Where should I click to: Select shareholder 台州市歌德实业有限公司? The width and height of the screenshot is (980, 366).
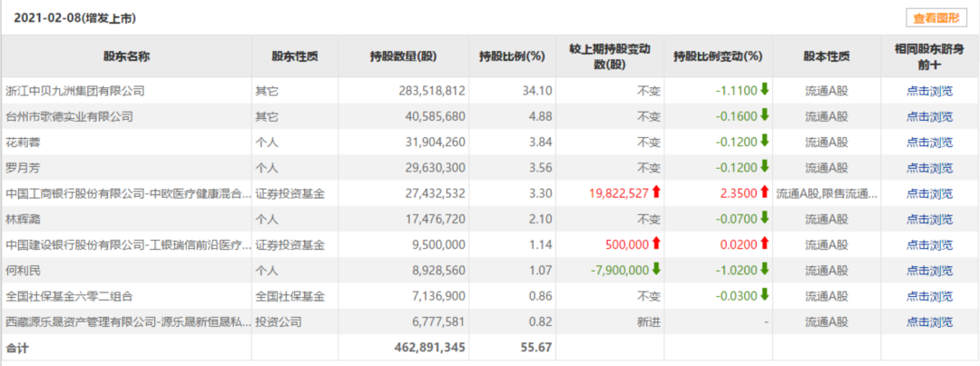[x=69, y=116]
